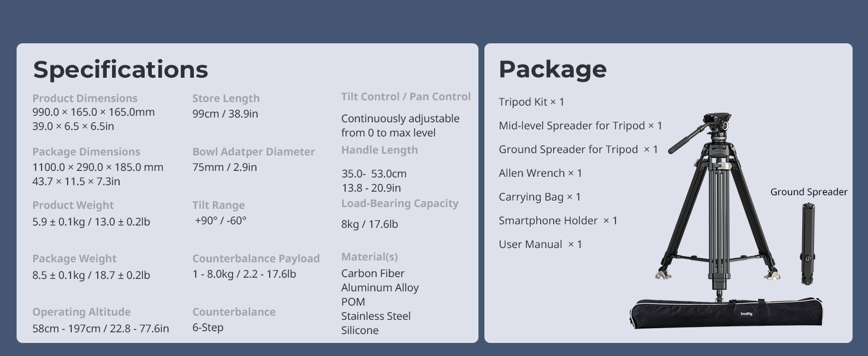The width and height of the screenshot is (868, 356).
Task: Click the Material(s) label
Action: [x=369, y=257]
